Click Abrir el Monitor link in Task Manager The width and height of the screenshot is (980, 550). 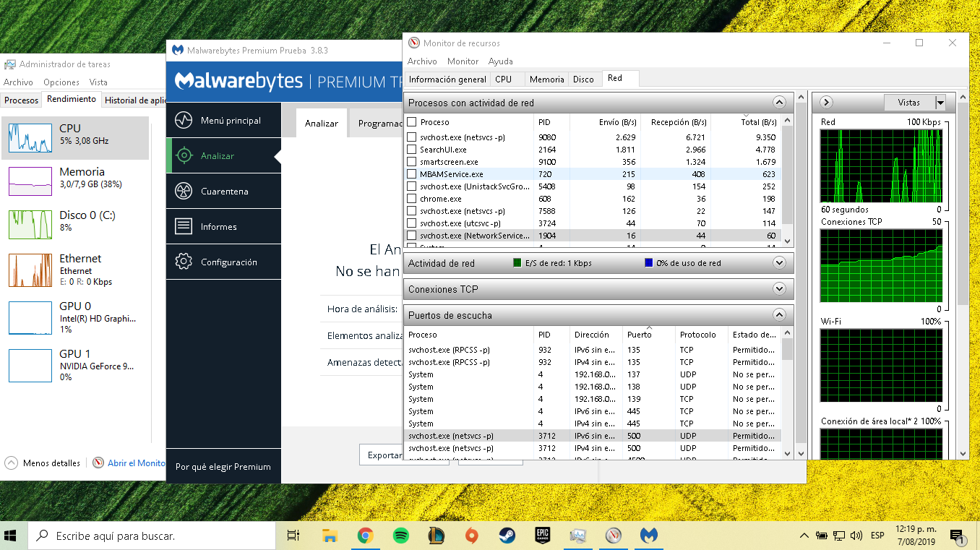(131, 463)
